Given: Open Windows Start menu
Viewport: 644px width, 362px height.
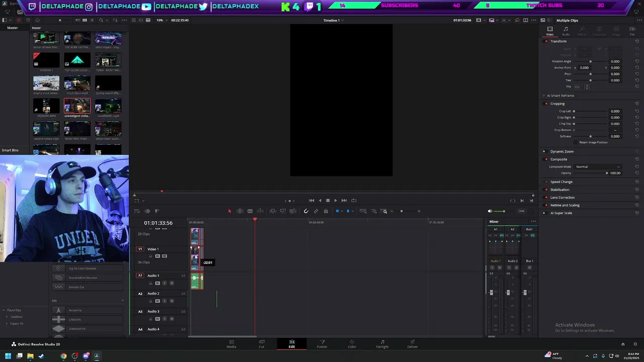Looking at the screenshot, I should coord(8,356).
